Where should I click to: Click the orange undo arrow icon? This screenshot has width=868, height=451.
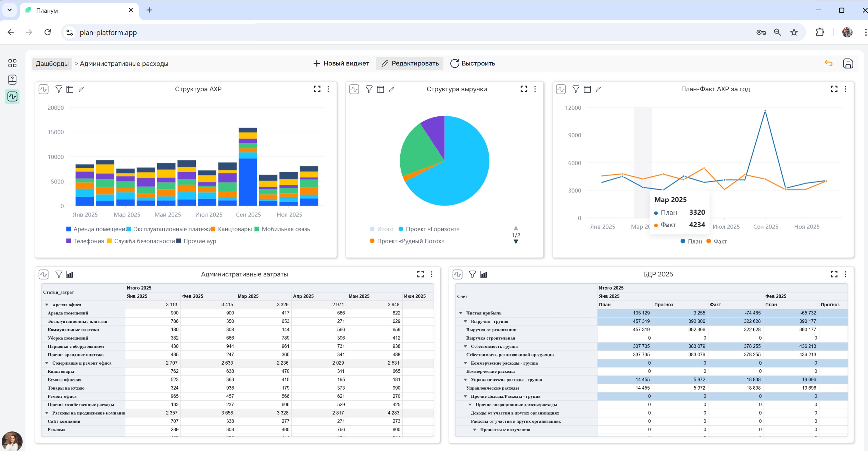tap(829, 63)
